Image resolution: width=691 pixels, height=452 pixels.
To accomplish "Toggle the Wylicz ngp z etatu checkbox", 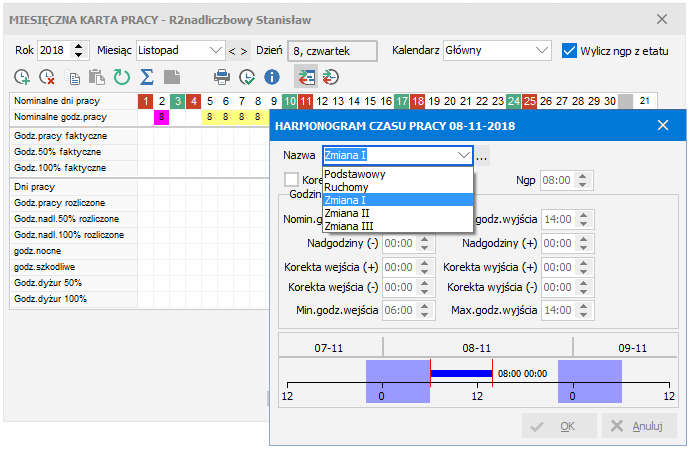I will click(x=570, y=49).
